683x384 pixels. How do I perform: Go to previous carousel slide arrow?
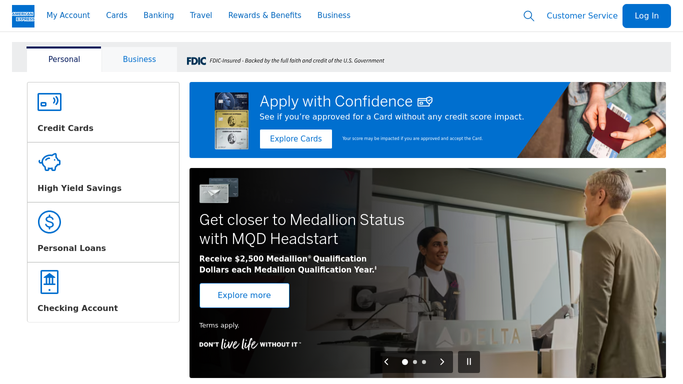(x=386, y=362)
